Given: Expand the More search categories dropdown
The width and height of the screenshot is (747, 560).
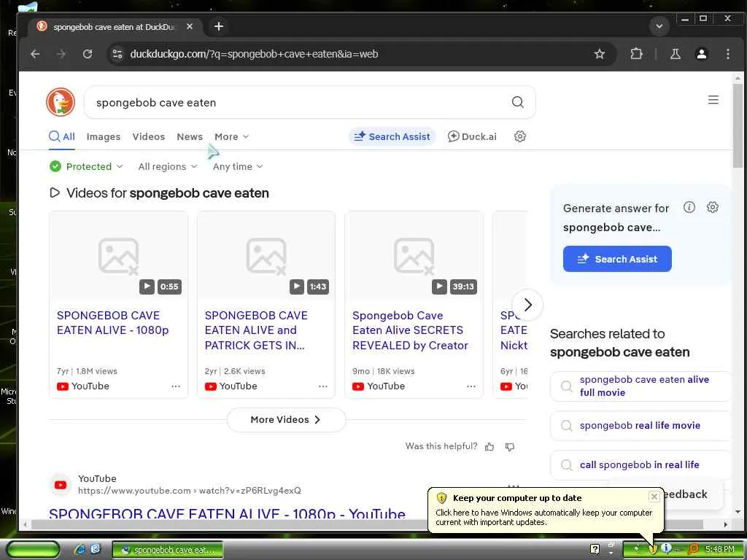Looking at the screenshot, I should pos(231,136).
